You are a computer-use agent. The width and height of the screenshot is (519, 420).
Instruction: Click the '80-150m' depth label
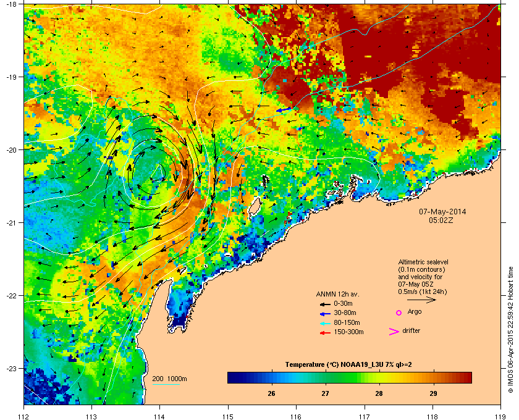pyautogui.click(x=347, y=322)
